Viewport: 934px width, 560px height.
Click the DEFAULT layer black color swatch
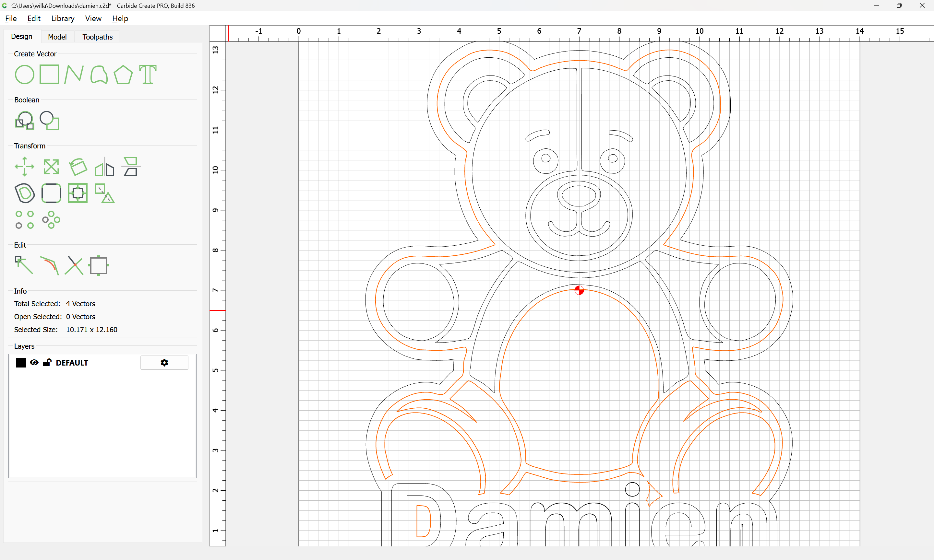point(21,363)
